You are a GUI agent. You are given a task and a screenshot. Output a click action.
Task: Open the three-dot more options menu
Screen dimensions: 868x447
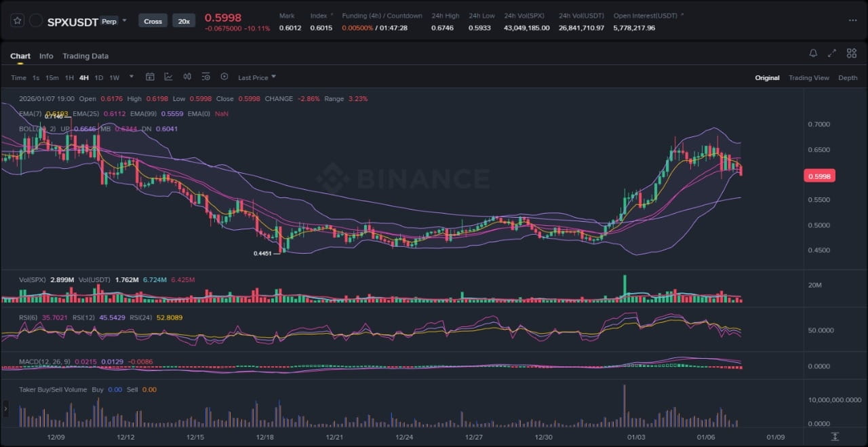pos(852,20)
